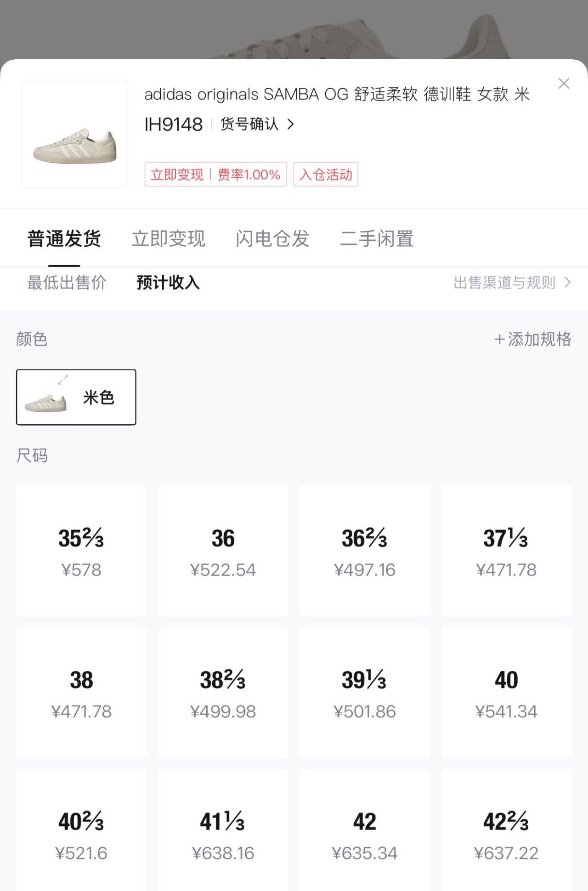Select size 42 at ¥635.34
The height and width of the screenshot is (891, 588).
(365, 834)
